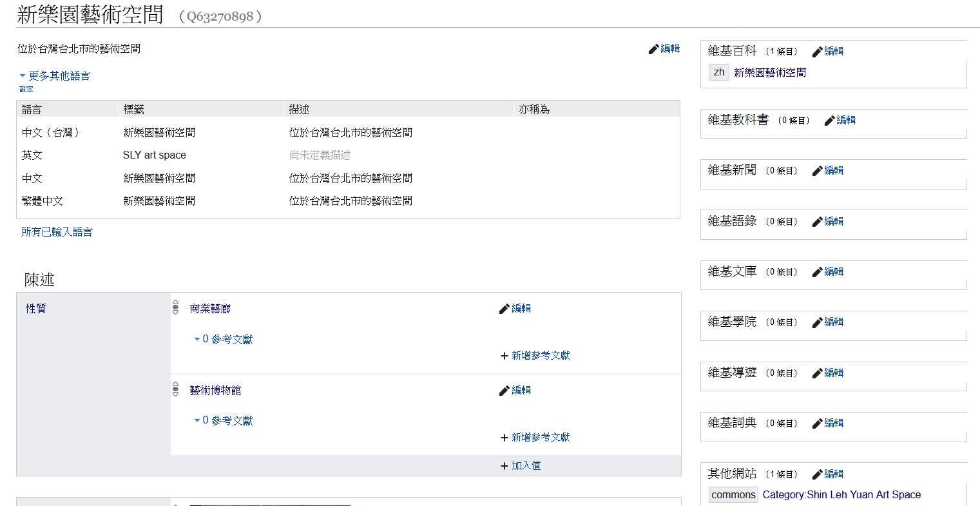Open zh Wikipedia article 新樂園藝術空間
This screenshot has height=506, width=980.
coord(770,73)
